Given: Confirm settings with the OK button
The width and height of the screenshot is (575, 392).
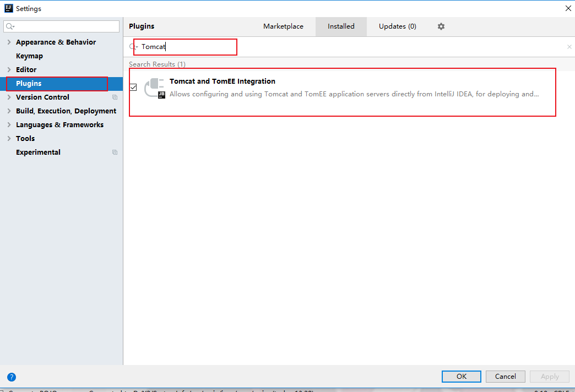Looking at the screenshot, I should (462, 376).
